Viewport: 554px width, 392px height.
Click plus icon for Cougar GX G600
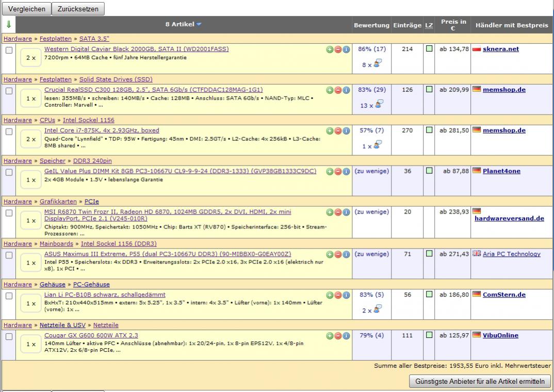tap(330, 335)
